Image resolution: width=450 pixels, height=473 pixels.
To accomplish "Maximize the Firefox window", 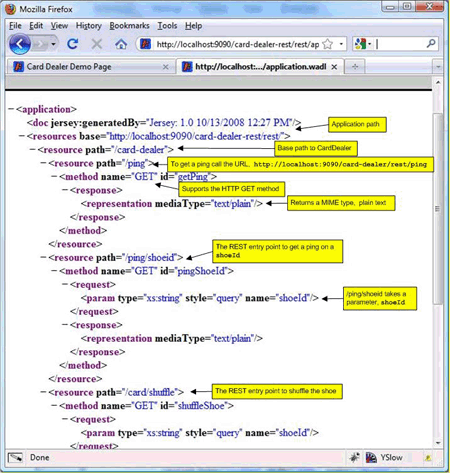I will click(x=407, y=6).
